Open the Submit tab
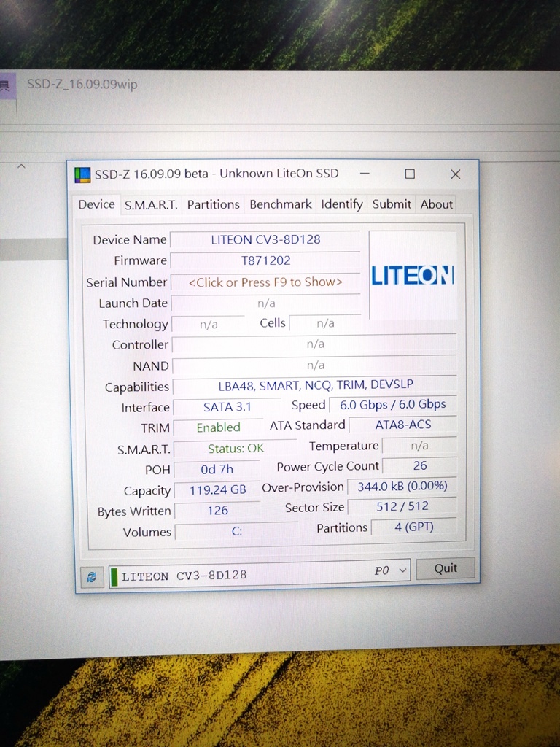 pyautogui.click(x=392, y=204)
